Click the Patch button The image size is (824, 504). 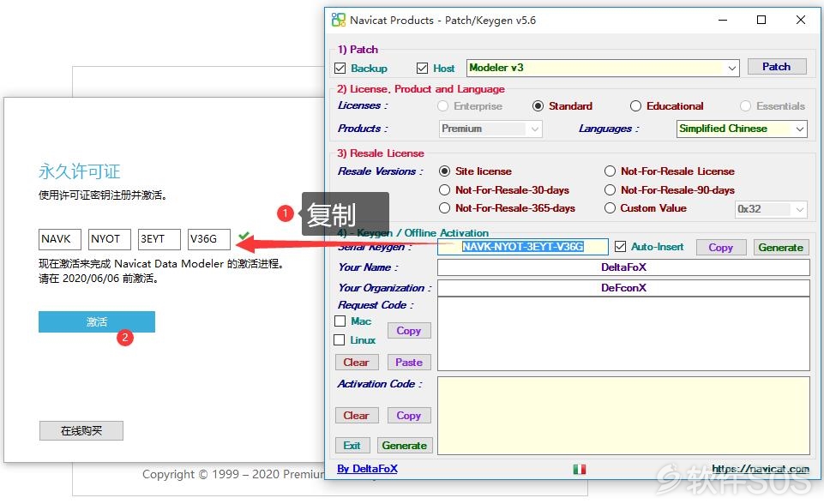coord(776,67)
